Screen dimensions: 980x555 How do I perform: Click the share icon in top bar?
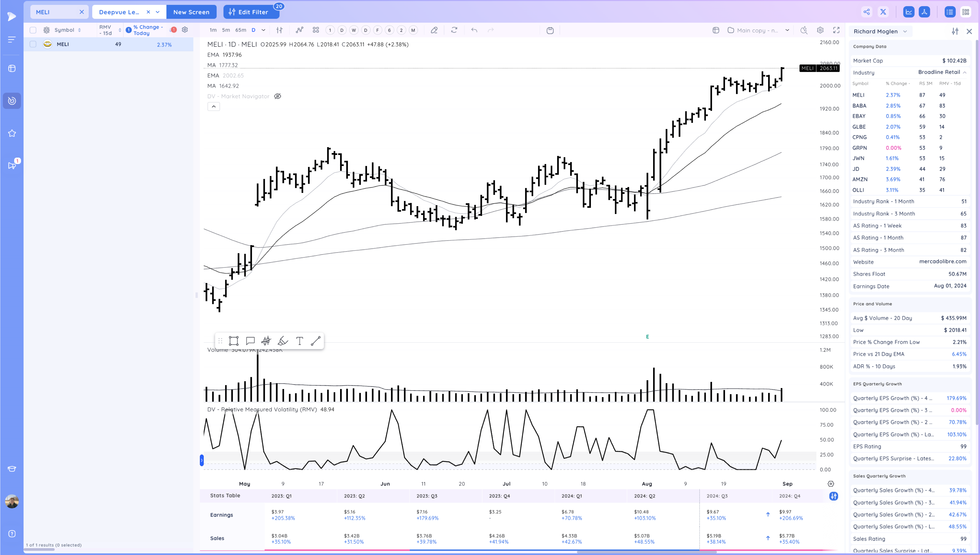(x=867, y=12)
